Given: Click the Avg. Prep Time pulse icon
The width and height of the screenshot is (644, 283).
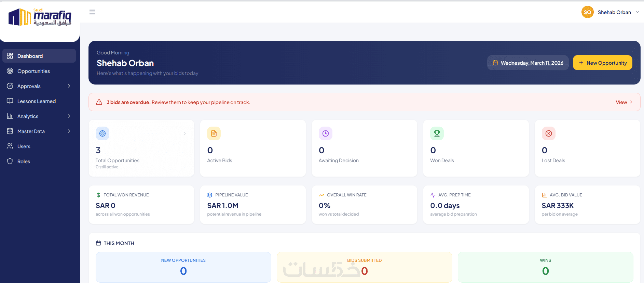Looking at the screenshot, I should [x=433, y=195].
